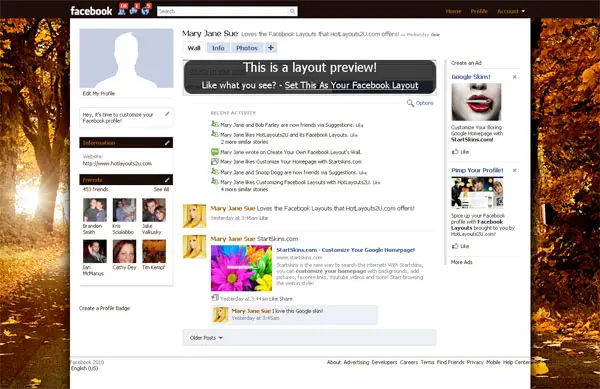
Task: Open the friend requests icon in top bar
Action: coord(122,10)
